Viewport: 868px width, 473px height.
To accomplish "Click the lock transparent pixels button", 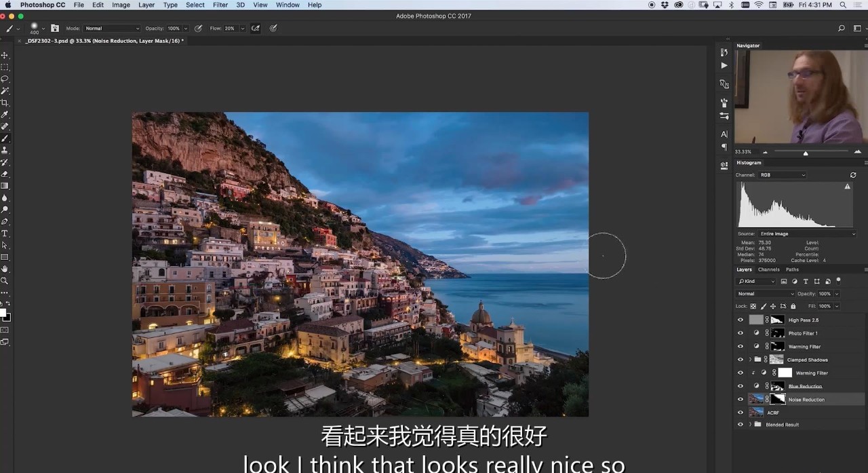I will tap(753, 306).
